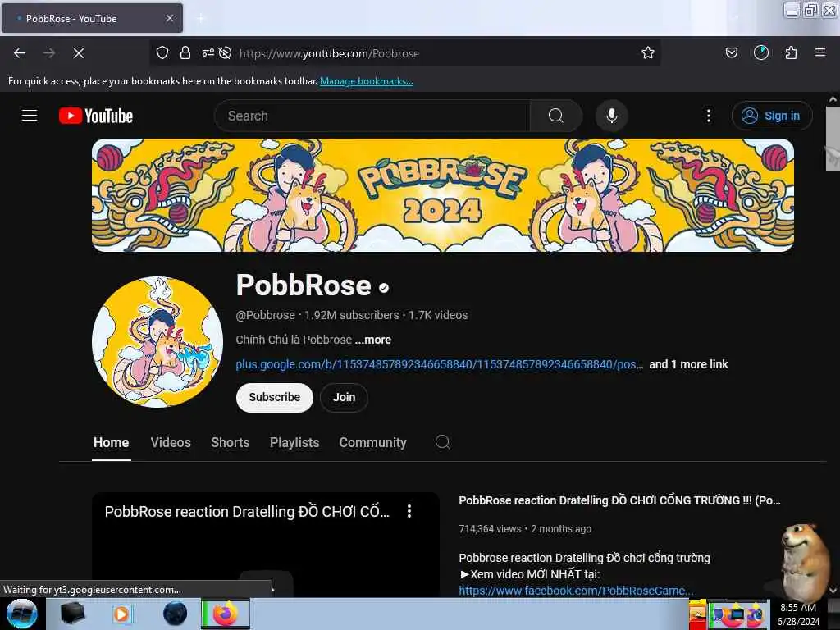This screenshot has width=840, height=630.
Task: Switch to the Videos tab
Action: point(171,442)
